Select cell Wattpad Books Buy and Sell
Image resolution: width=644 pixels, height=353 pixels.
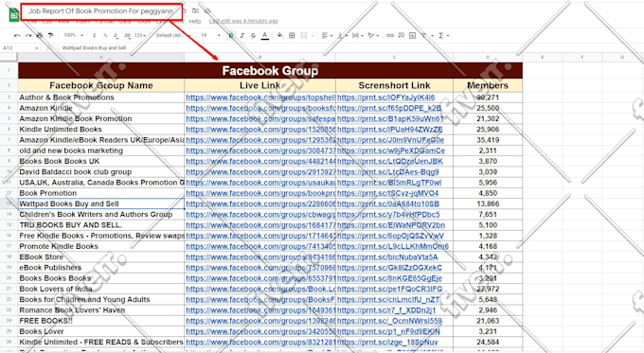click(x=101, y=204)
